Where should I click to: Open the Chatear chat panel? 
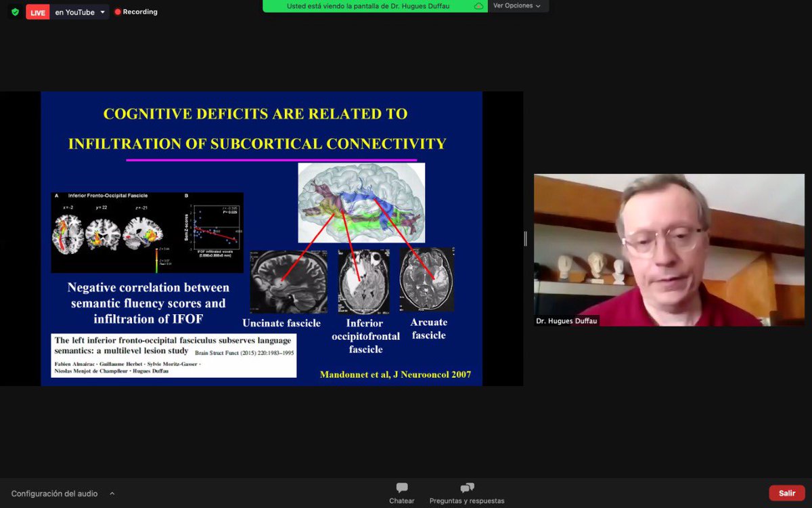click(402, 493)
